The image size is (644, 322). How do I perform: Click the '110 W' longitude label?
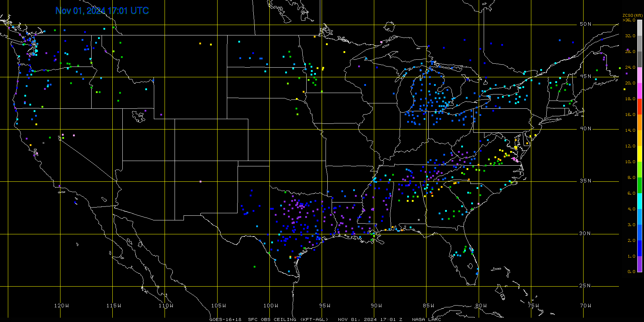(x=166, y=306)
